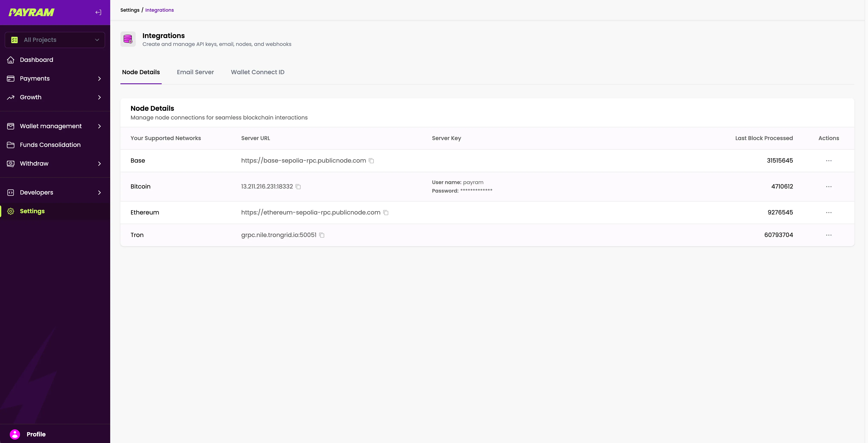Image resolution: width=868 pixels, height=443 pixels.
Task: Open actions menu for Base network
Action: [829, 160]
